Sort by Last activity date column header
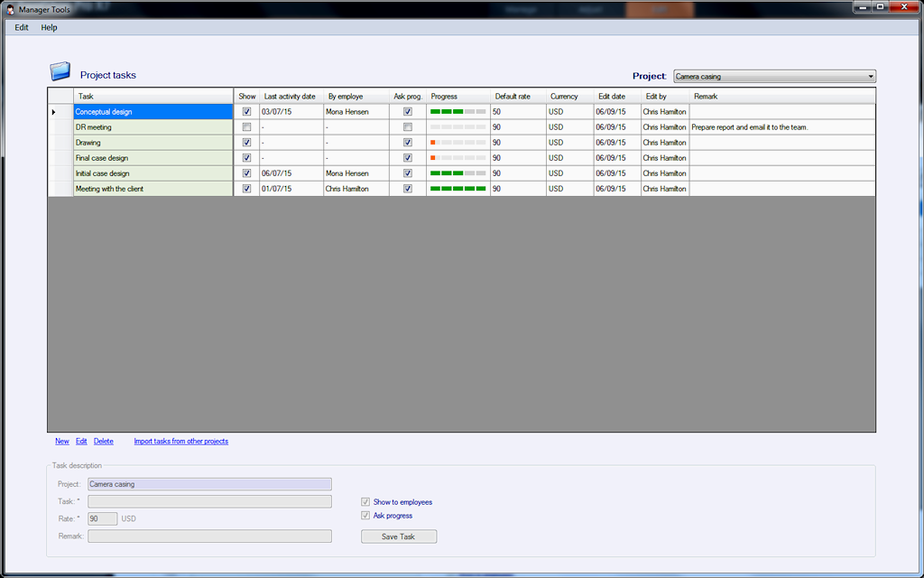The width and height of the screenshot is (924, 578). pos(291,97)
